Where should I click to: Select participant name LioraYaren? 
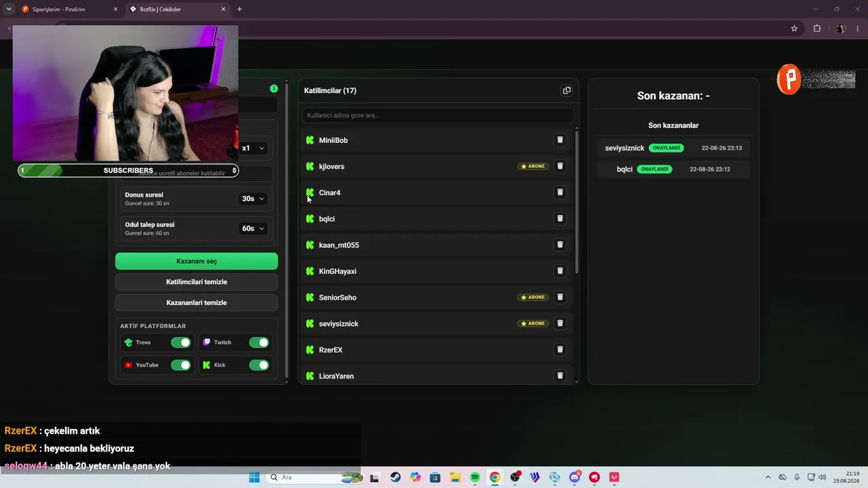336,376
